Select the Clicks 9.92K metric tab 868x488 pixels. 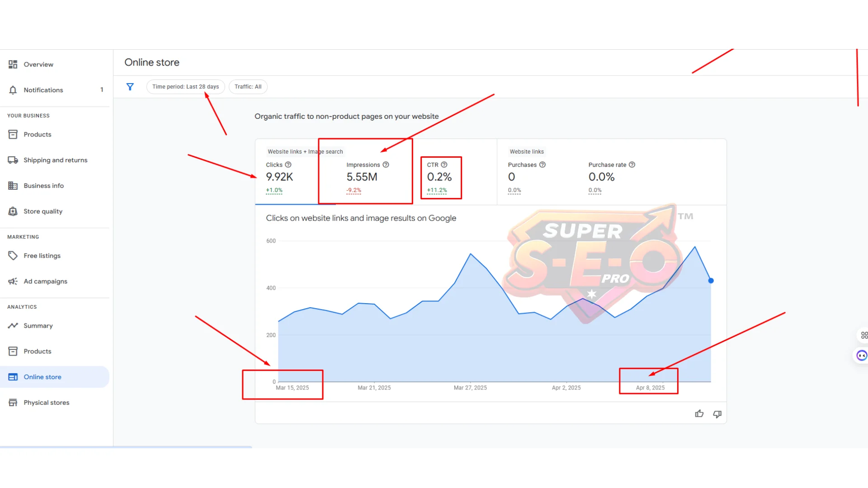pos(280,177)
